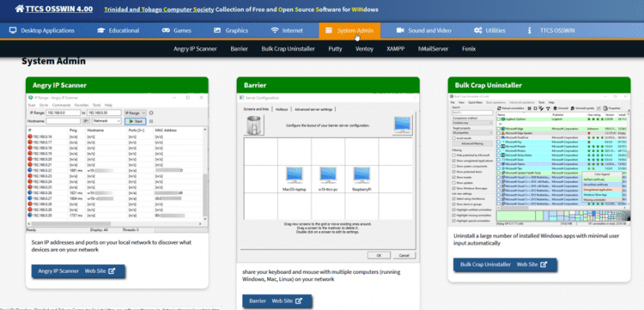Select the System Admin tab
This screenshot has width=644, height=310.
tap(349, 31)
